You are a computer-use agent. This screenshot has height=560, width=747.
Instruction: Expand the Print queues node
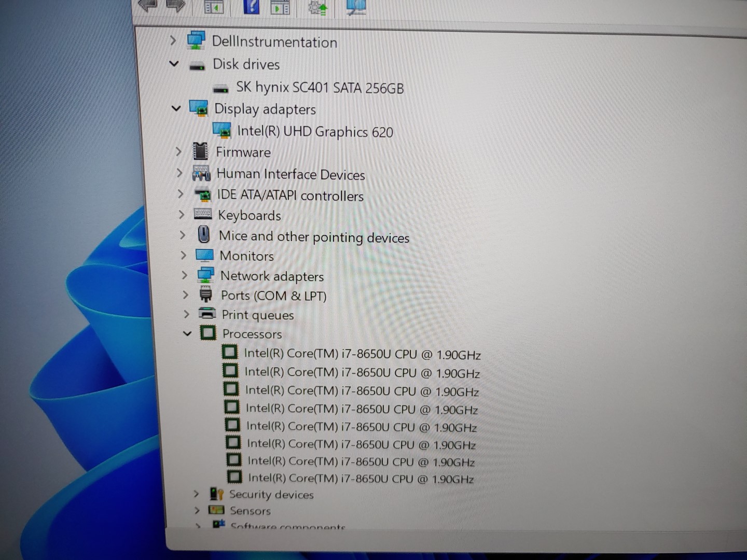(x=186, y=314)
